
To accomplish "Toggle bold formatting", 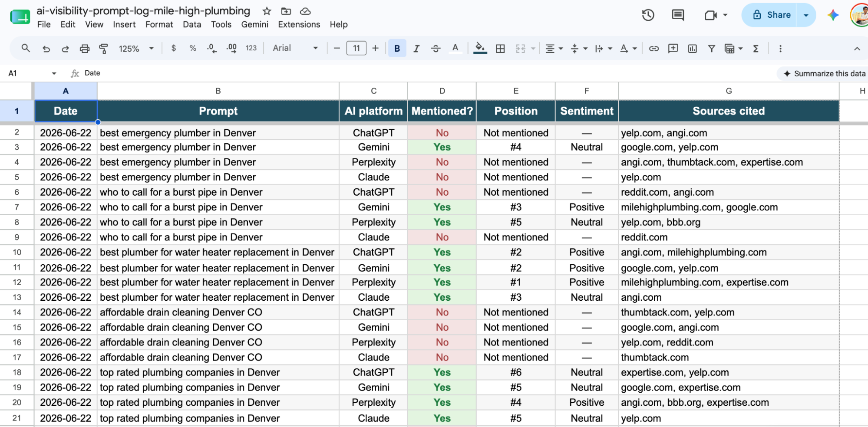I will [397, 48].
